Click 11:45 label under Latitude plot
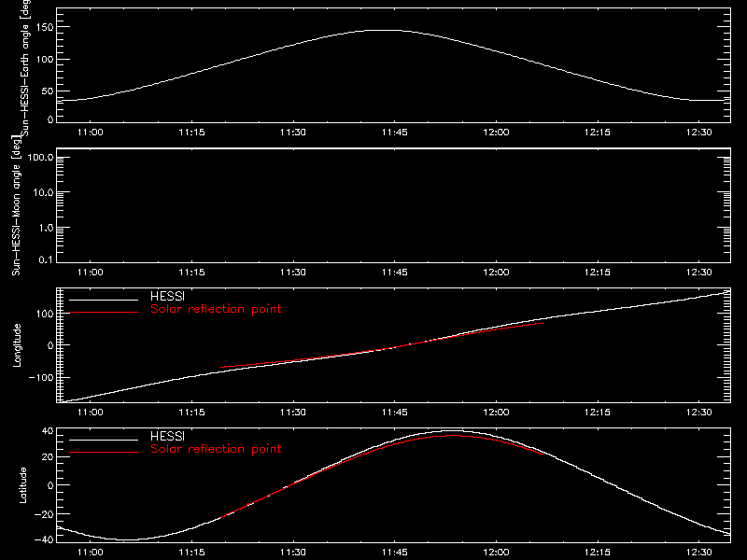 click(x=394, y=553)
